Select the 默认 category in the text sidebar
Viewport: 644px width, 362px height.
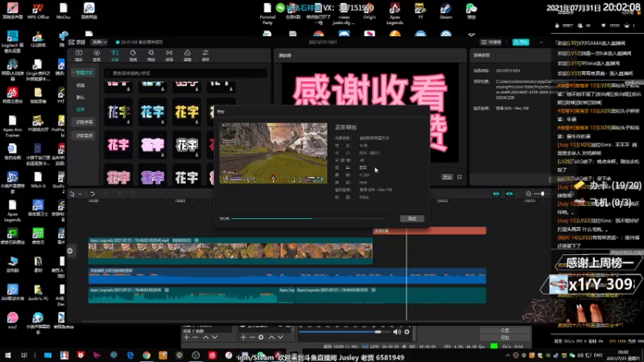(x=80, y=97)
